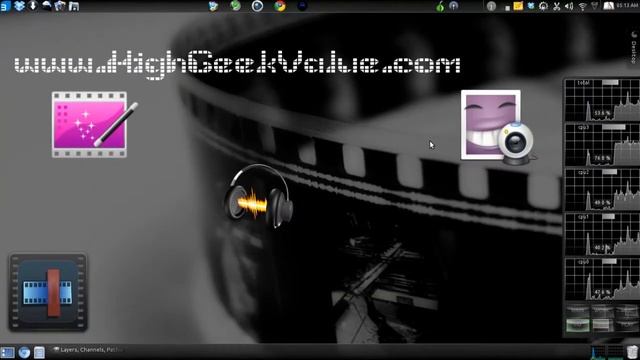
Task: Click the blue number 3 launcher icon
Action: click(5, 6)
